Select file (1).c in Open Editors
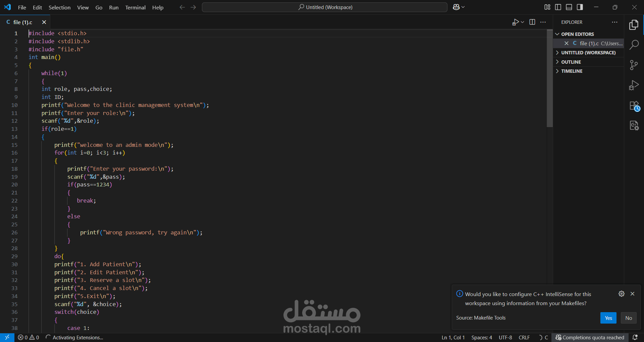This screenshot has width=644, height=342. (x=589, y=43)
